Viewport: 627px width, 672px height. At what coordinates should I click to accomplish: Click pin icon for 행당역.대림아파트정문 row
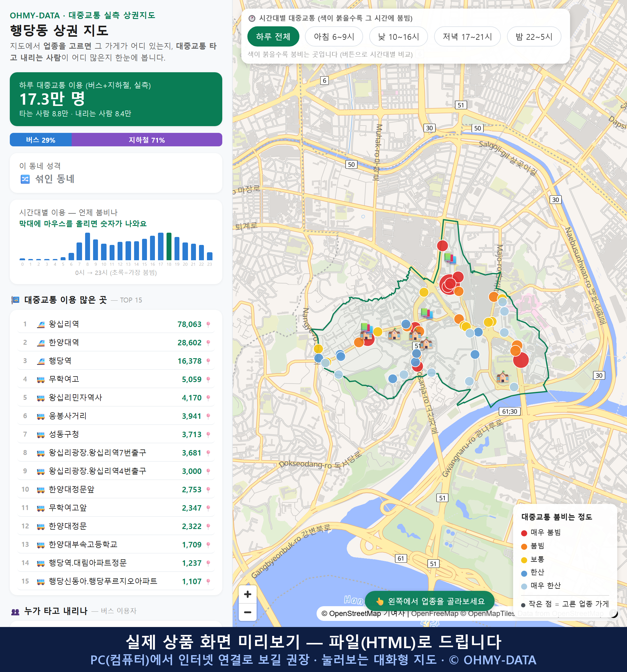[208, 563]
